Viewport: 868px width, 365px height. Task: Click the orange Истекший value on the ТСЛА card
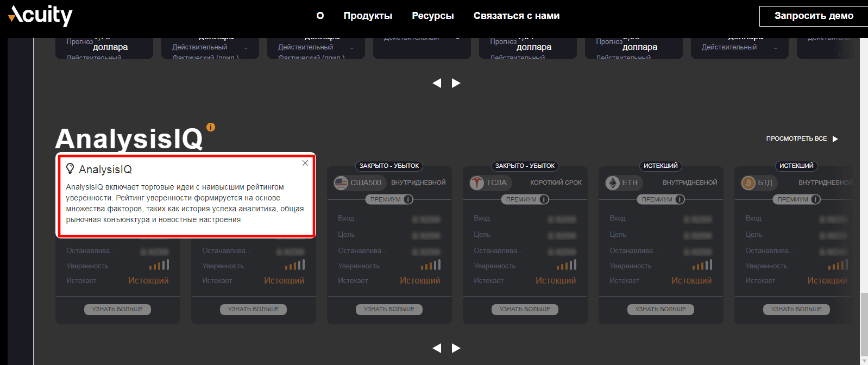point(556,281)
